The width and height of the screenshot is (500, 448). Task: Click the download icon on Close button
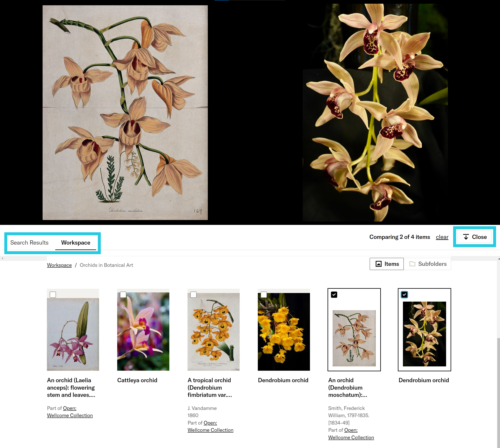465,237
